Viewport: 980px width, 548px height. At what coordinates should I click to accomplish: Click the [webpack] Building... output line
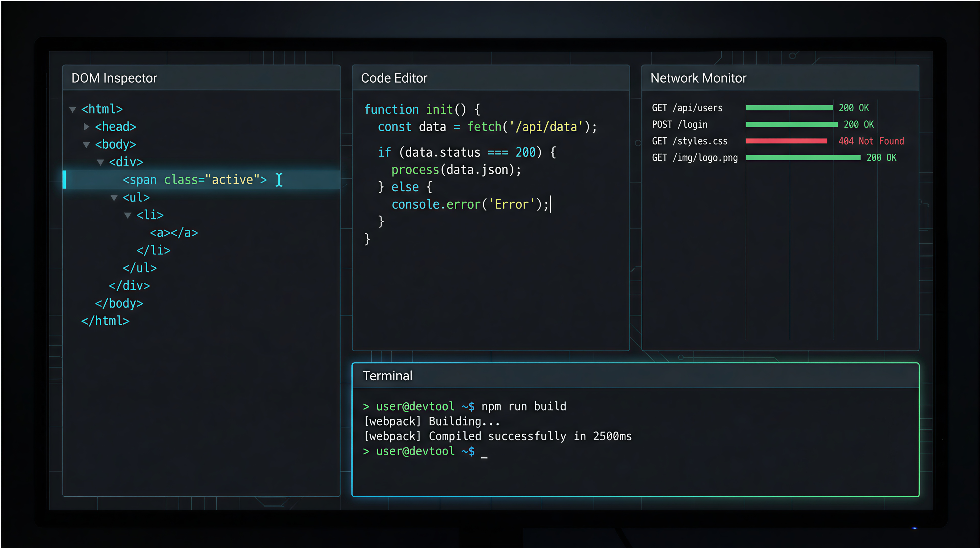click(432, 421)
